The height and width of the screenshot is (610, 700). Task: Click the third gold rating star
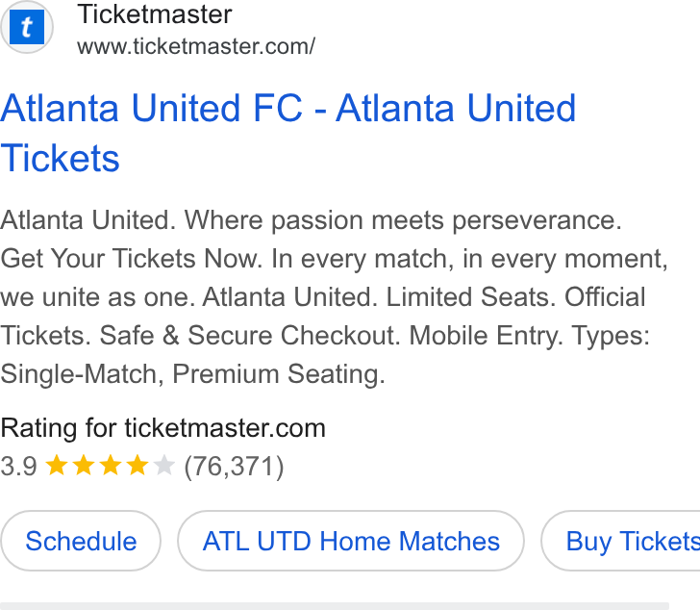(x=111, y=466)
